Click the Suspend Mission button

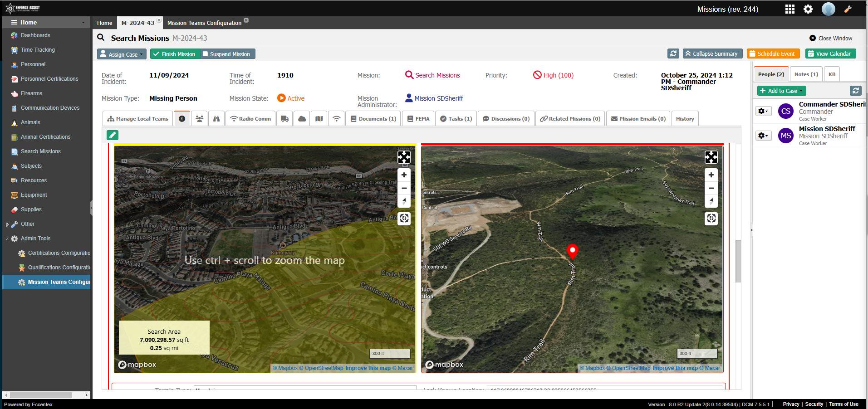pyautogui.click(x=227, y=54)
